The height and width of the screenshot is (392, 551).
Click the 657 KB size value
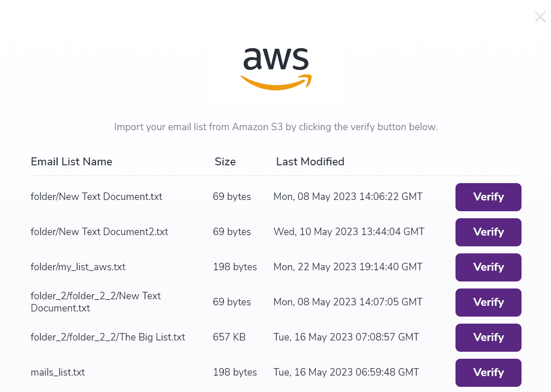229,337
